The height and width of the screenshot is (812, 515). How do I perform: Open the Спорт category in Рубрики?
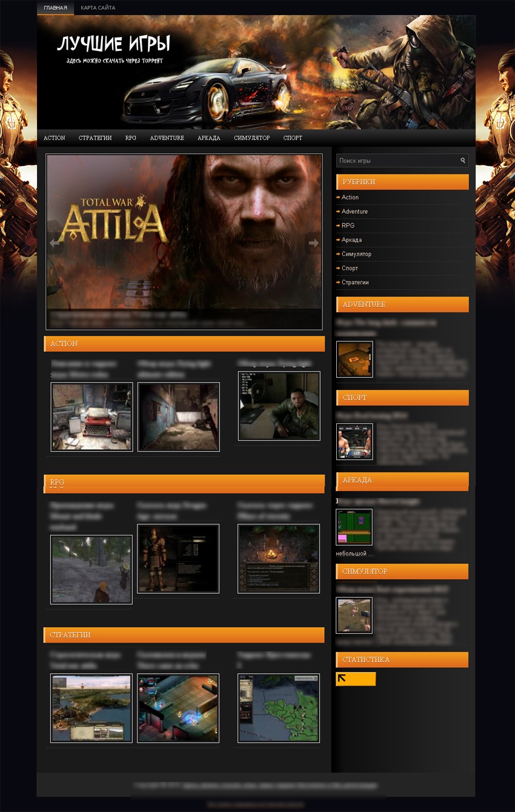click(350, 268)
